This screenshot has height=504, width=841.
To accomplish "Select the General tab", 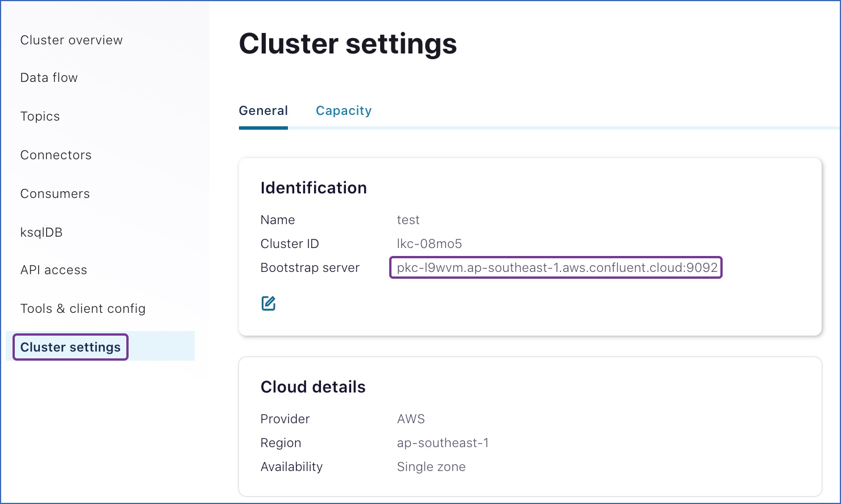I will [263, 110].
